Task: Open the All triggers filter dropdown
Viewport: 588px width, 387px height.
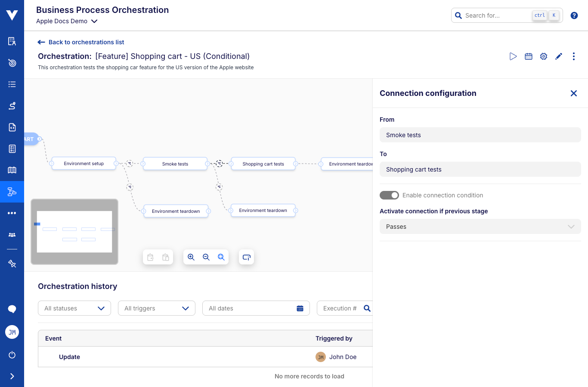Action: pyautogui.click(x=156, y=308)
